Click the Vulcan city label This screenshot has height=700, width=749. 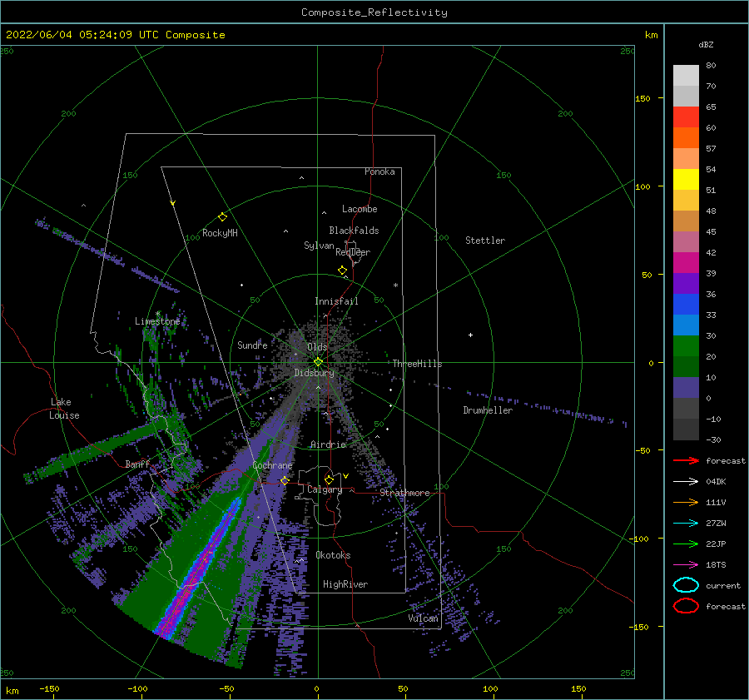(x=424, y=618)
